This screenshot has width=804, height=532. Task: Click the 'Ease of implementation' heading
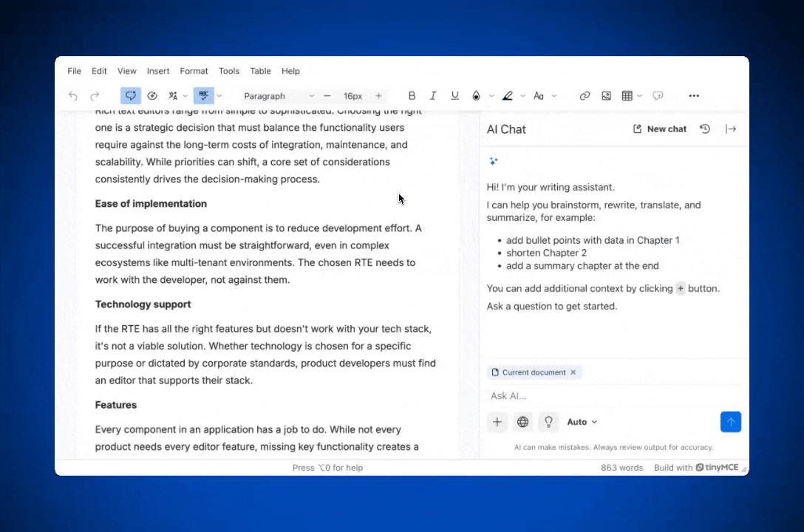tap(151, 204)
